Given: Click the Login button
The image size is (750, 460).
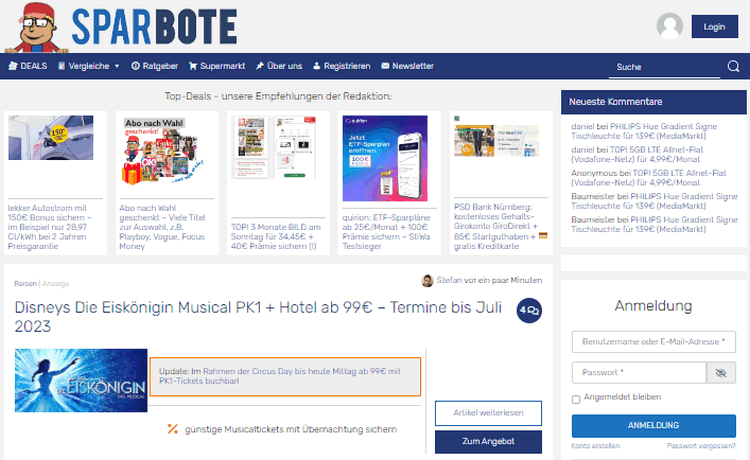Looking at the screenshot, I should tap(715, 27).
